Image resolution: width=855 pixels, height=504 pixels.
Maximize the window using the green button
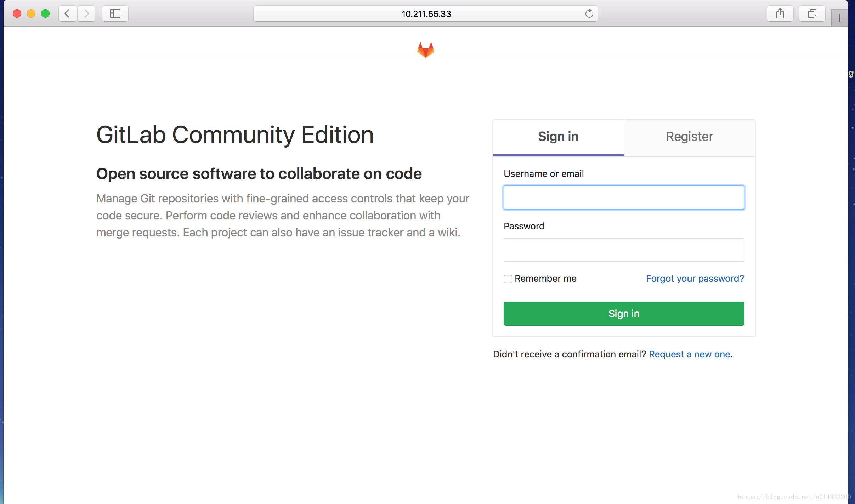(45, 14)
